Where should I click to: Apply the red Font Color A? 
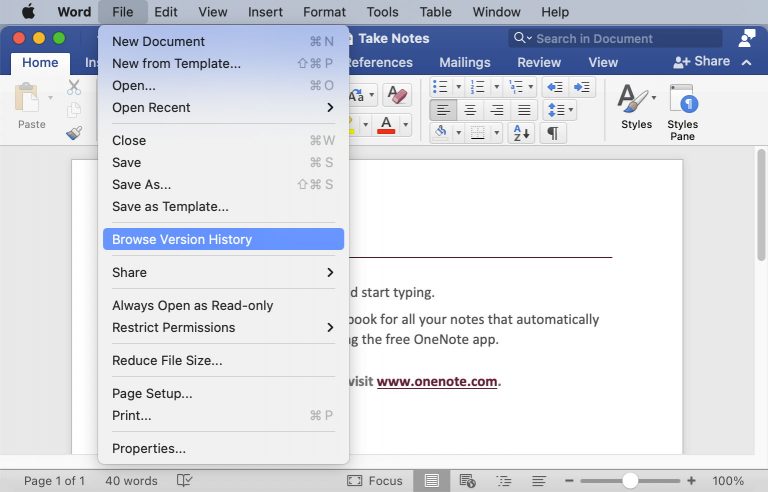pyautogui.click(x=386, y=124)
